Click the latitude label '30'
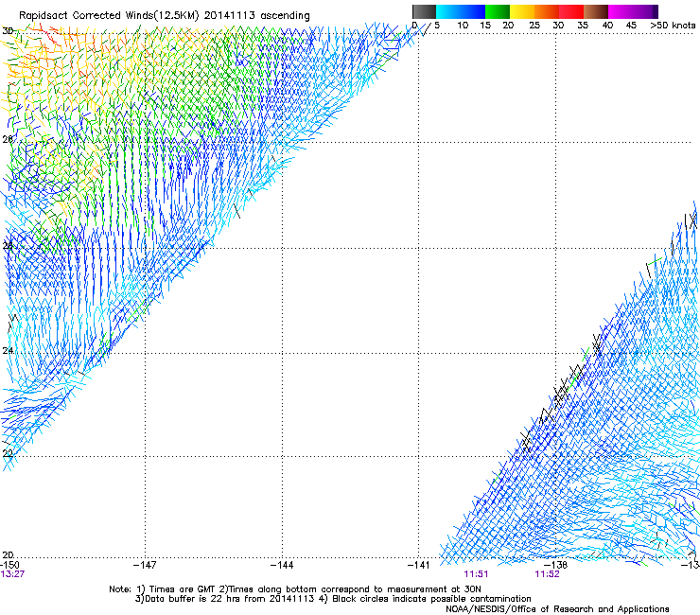 [x=8, y=31]
